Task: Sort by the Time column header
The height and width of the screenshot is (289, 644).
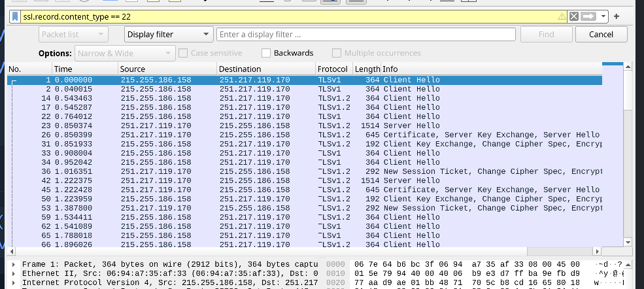Action: [x=86, y=69]
